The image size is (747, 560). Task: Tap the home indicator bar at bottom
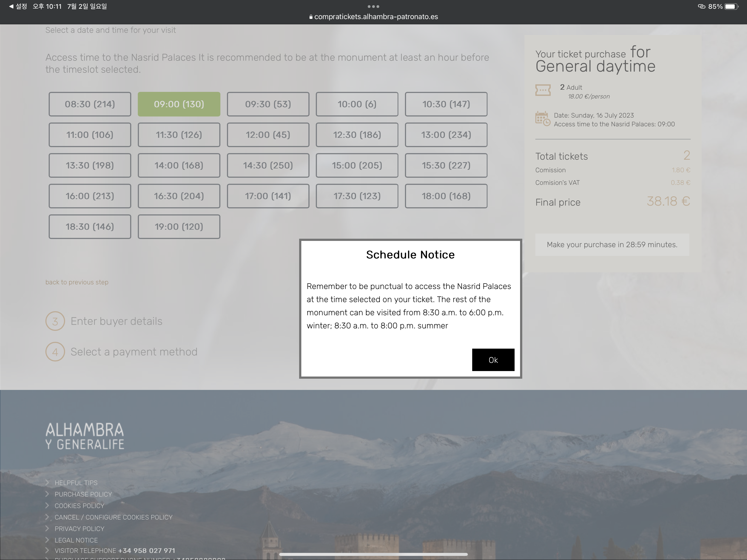click(373, 554)
